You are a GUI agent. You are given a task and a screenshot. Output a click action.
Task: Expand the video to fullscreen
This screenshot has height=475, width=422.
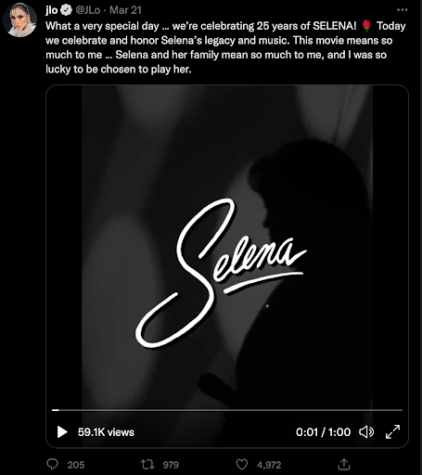click(x=393, y=432)
